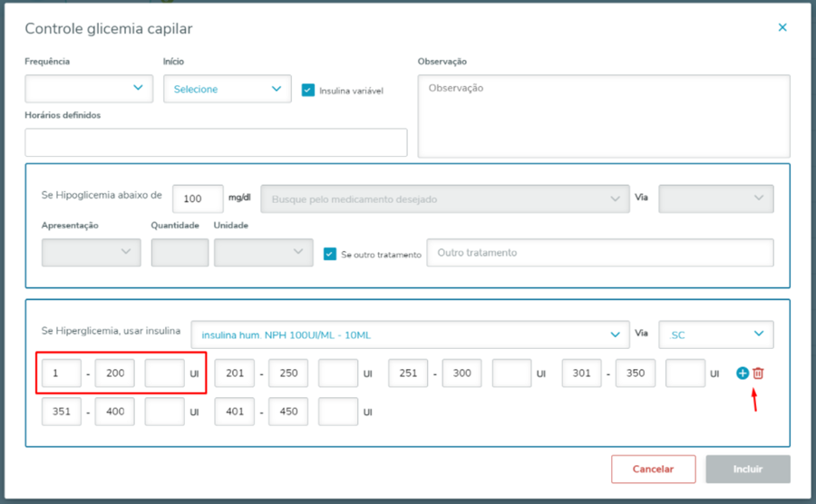Viewport: 816px width, 504px height.
Task: Click the Controle glicemia capilar title
Action: point(109,29)
